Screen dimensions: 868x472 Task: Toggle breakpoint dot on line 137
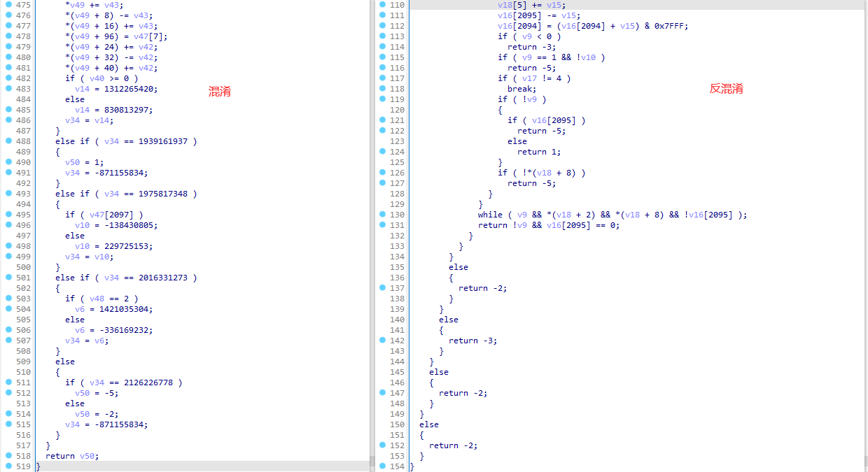pyautogui.click(x=382, y=288)
